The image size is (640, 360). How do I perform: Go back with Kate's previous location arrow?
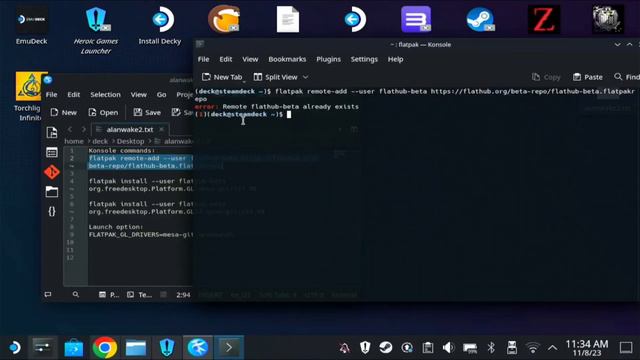pos(70,129)
